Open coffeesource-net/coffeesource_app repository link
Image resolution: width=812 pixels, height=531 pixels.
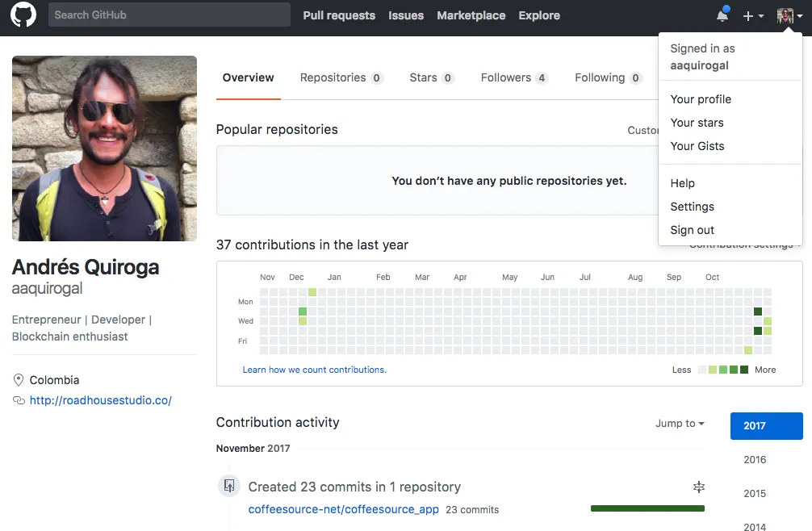coord(344,509)
